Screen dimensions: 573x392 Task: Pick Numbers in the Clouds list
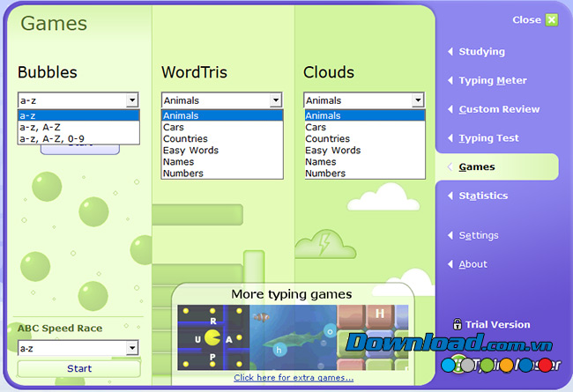point(365,174)
